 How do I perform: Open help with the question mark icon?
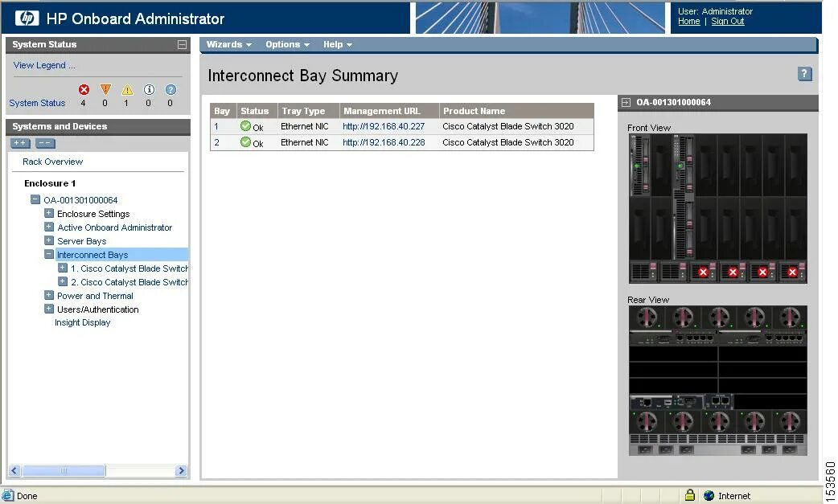(805, 74)
